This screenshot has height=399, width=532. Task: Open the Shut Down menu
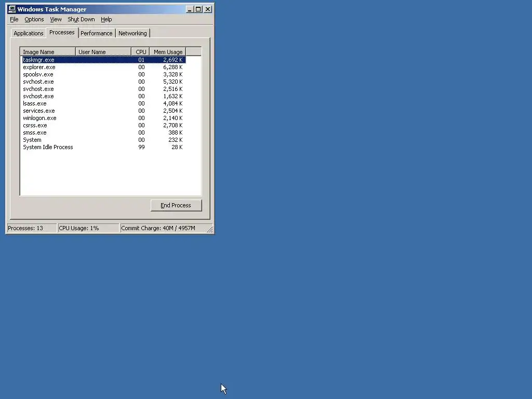[81, 19]
